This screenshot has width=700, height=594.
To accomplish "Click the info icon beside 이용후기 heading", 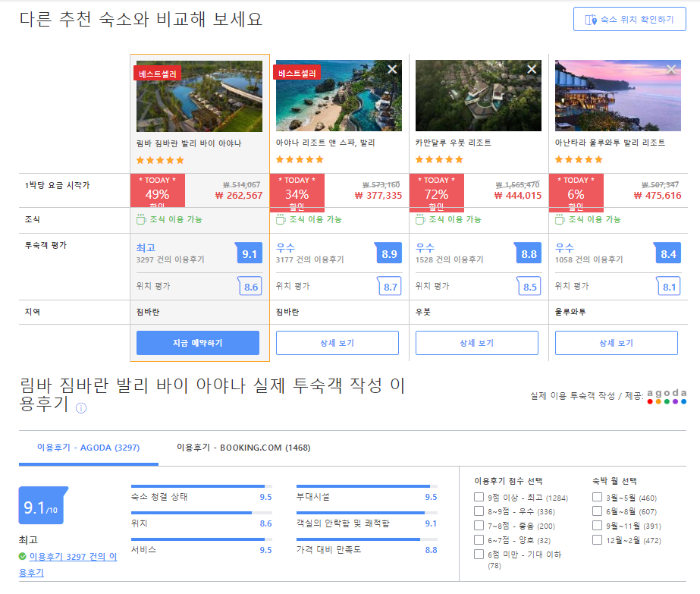I will 81,408.
